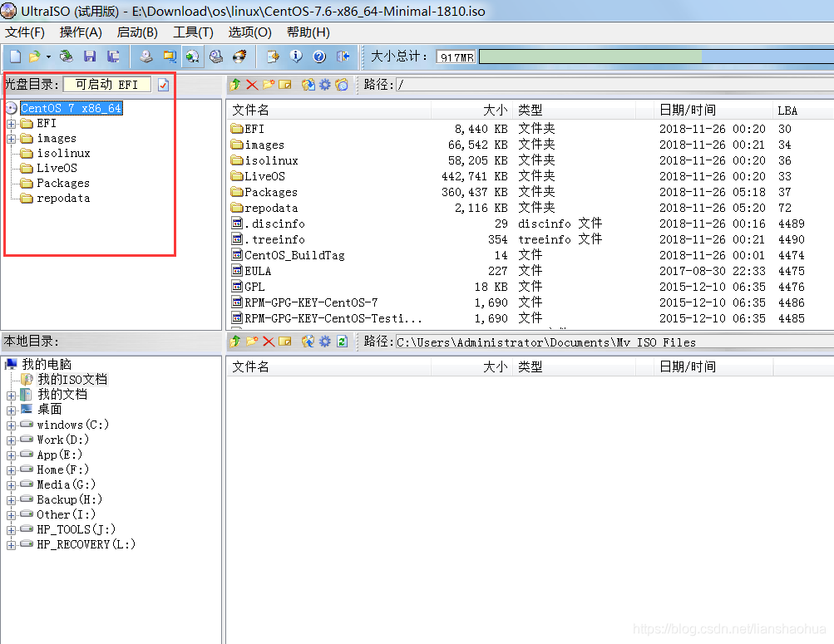The image size is (834, 644).
Task: Click the refresh icon in the local directory toolbar
Action: pyautogui.click(x=342, y=342)
